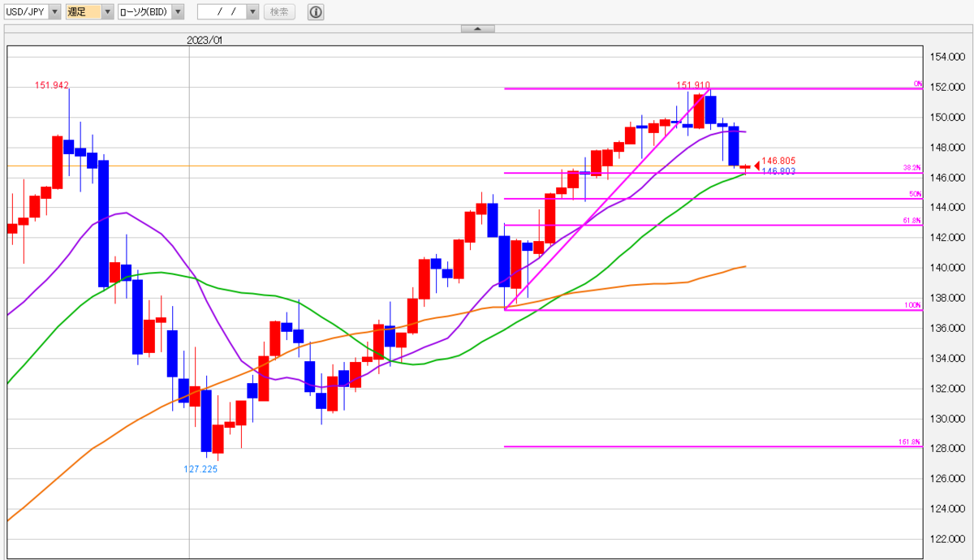Select the 38.2% Fibonacci level label
Image resolution: width=974 pixels, height=560 pixels.
point(912,168)
